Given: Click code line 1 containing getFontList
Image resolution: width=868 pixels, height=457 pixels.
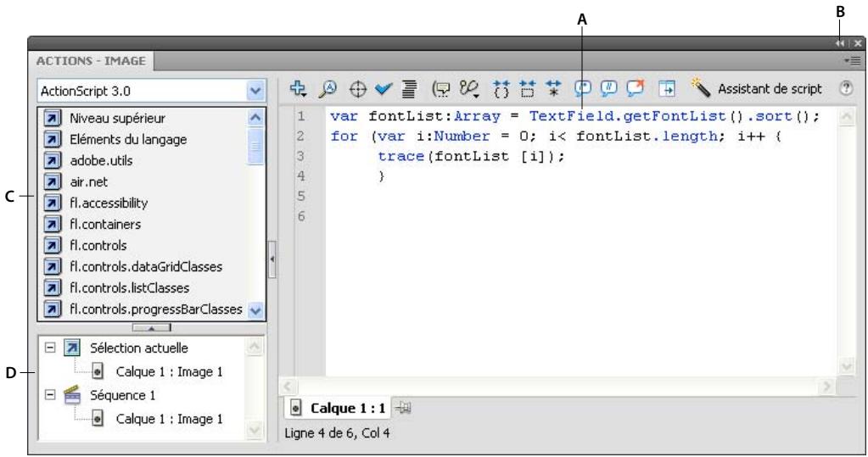Looking at the screenshot, I should pyautogui.click(x=574, y=116).
